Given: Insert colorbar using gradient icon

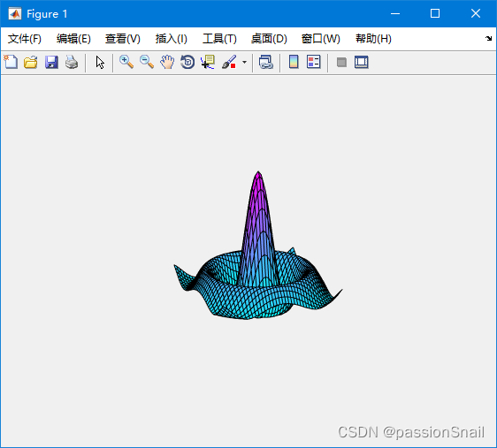Looking at the screenshot, I should [x=294, y=62].
